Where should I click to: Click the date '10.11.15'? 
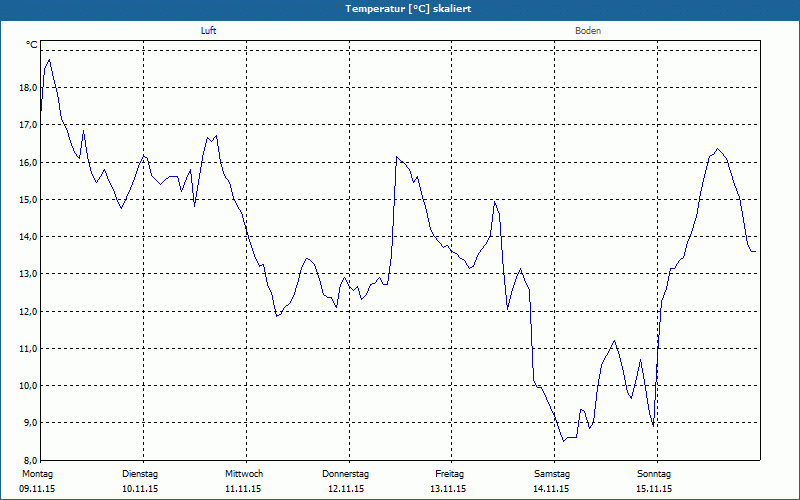tap(140, 489)
